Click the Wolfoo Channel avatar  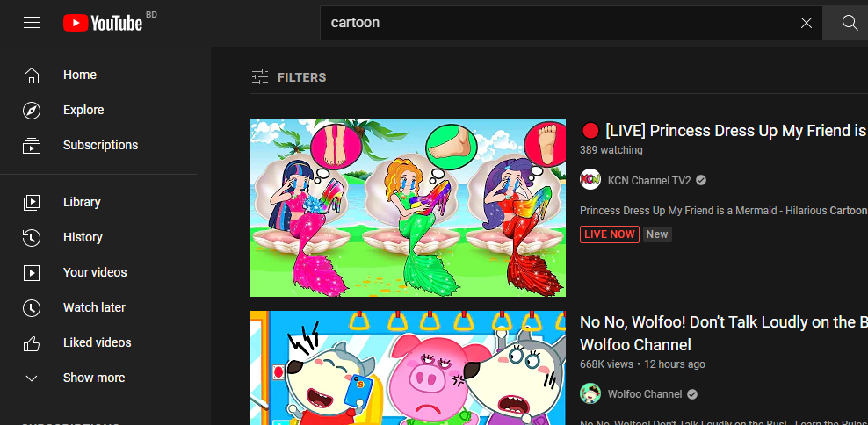click(x=590, y=394)
